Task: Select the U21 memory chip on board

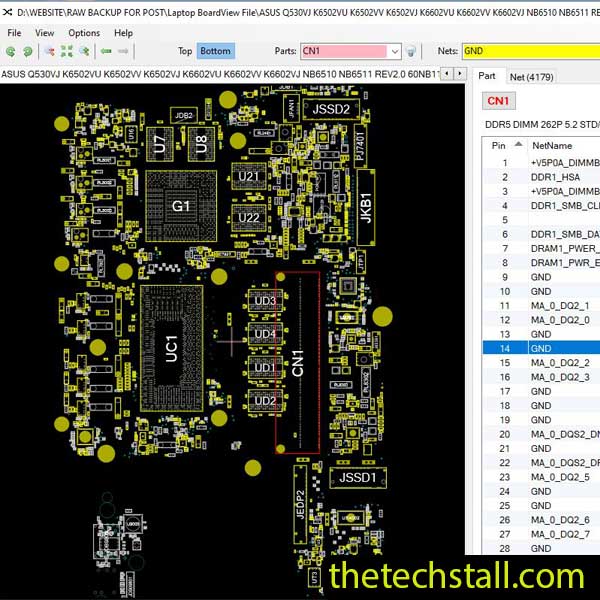Action: coord(249,176)
